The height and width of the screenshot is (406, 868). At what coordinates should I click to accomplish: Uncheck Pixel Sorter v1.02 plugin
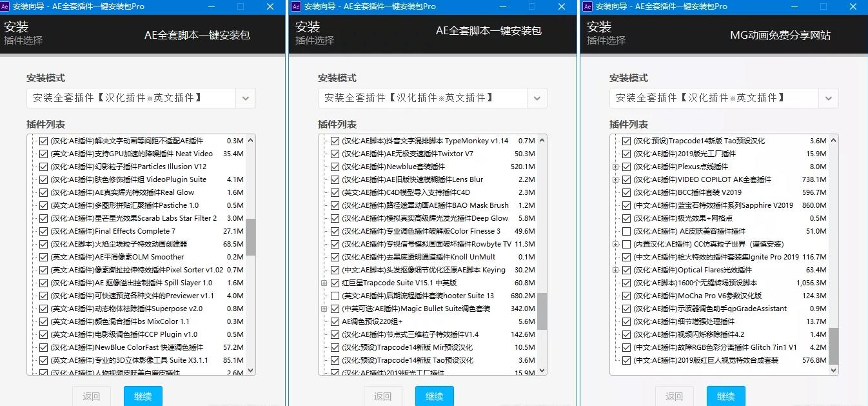44,270
